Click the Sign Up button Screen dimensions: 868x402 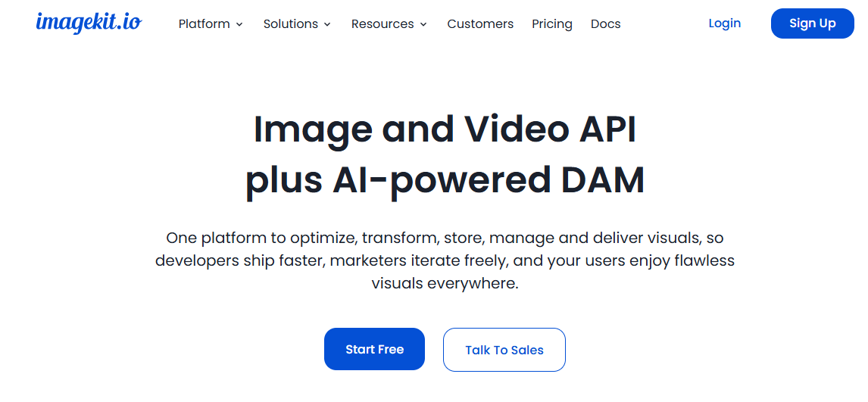pyautogui.click(x=813, y=23)
